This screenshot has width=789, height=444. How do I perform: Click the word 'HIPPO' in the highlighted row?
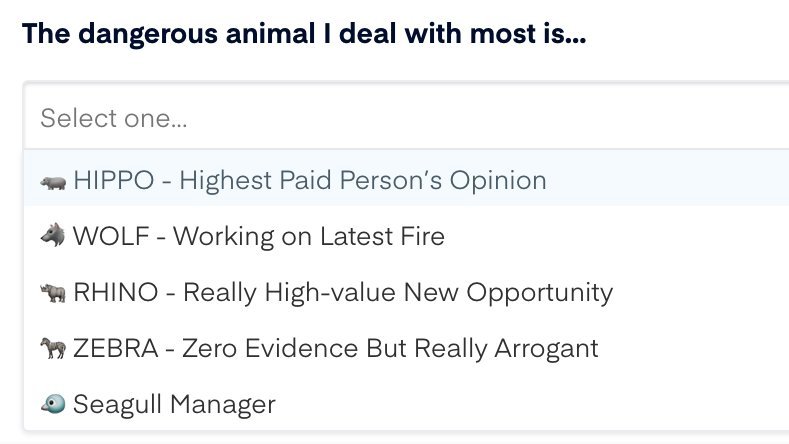pos(114,181)
